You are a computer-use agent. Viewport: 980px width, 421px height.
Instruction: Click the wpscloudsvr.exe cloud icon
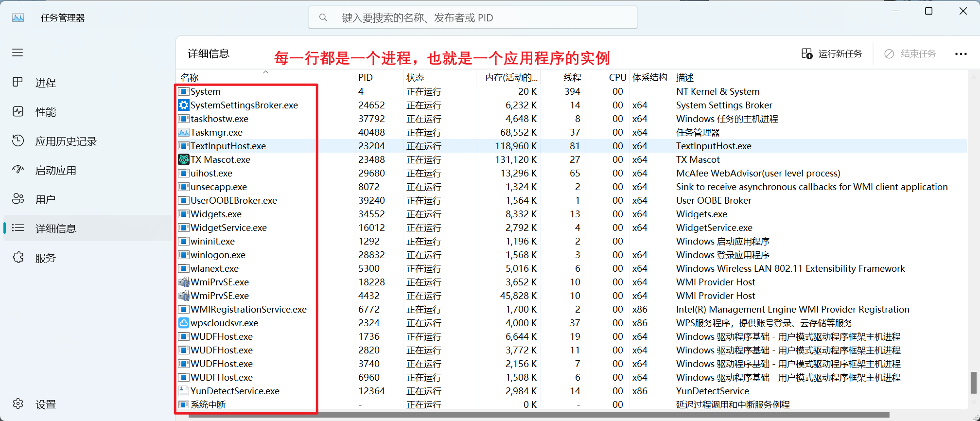[x=184, y=323]
